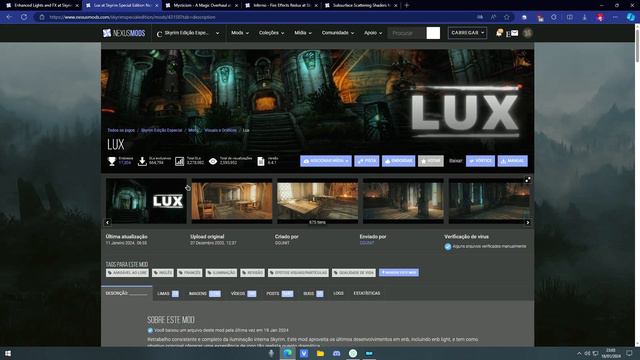Image resolution: width=640 pixels, height=360 pixels.
Task: Open the browser split screen icon
Action: click(569, 17)
